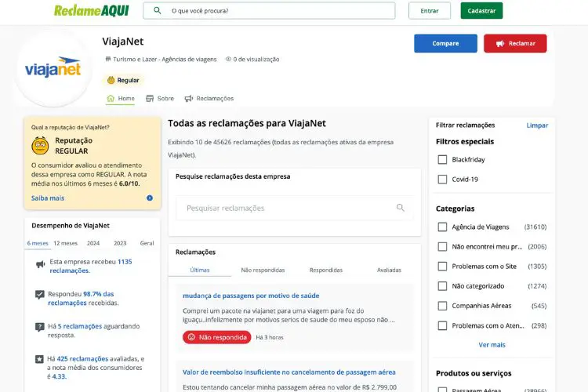
Task: Click the megaphone icon on Reclamar button
Action: [x=500, y=44]
